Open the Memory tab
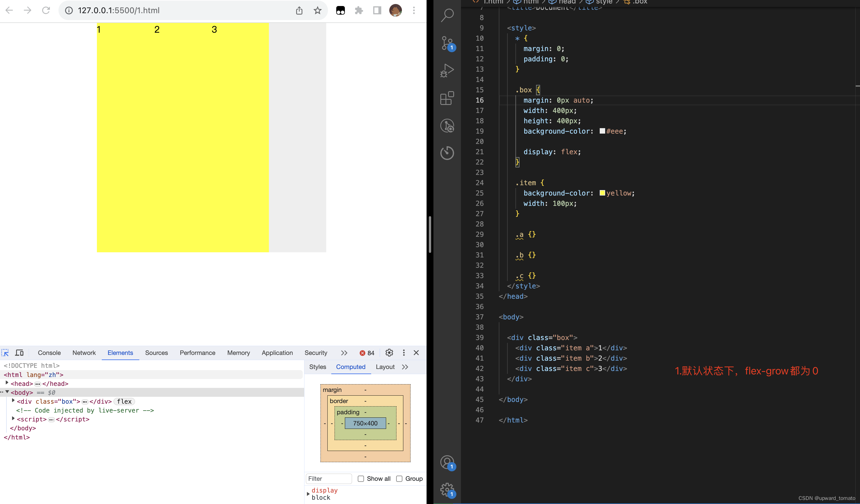The width and height of the screenshot is (860, 504). click(239, 353)
